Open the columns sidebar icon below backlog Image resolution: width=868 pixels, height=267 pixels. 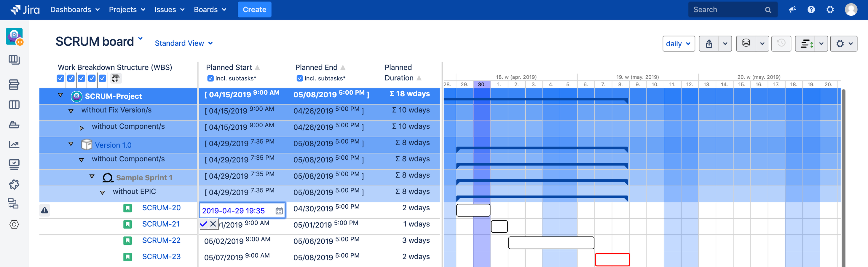[x=14, y=104]
